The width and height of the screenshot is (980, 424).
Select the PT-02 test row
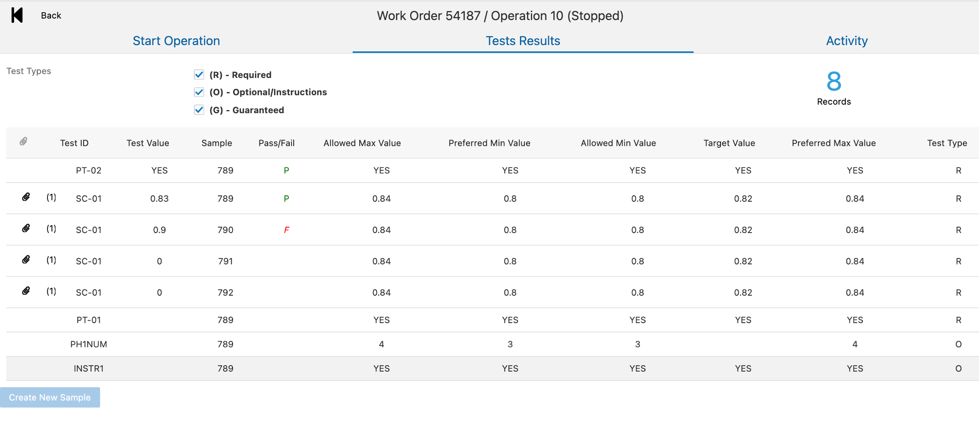(x=89, y=170)
